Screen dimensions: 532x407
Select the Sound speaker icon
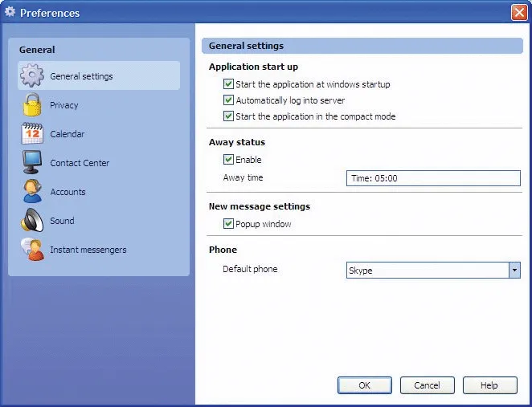click(32, 220)
